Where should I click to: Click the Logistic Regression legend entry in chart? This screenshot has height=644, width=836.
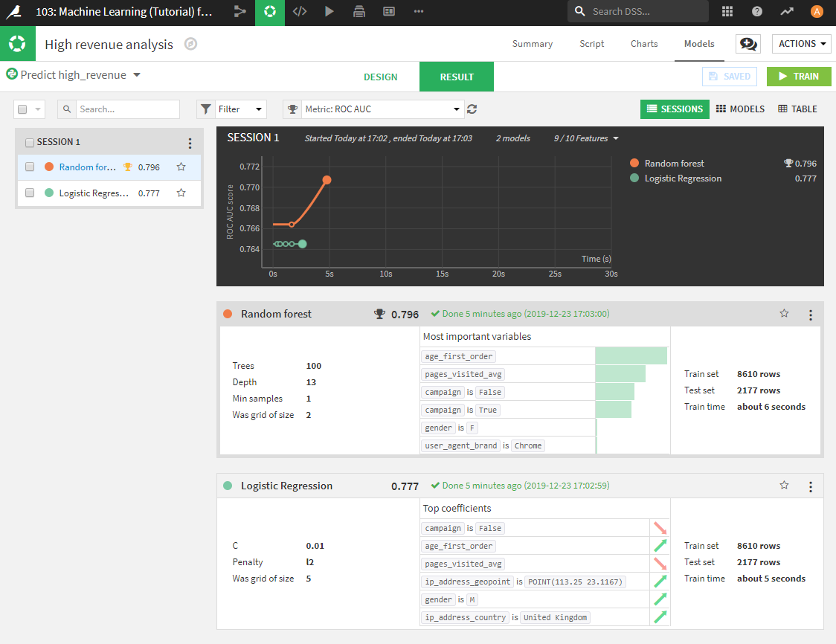pos(683,178)
